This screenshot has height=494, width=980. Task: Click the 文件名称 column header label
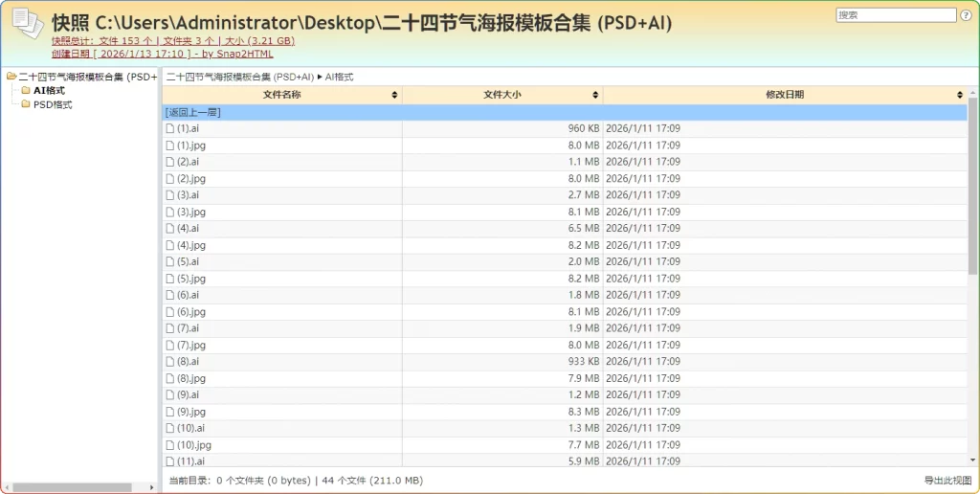(282, 95)
